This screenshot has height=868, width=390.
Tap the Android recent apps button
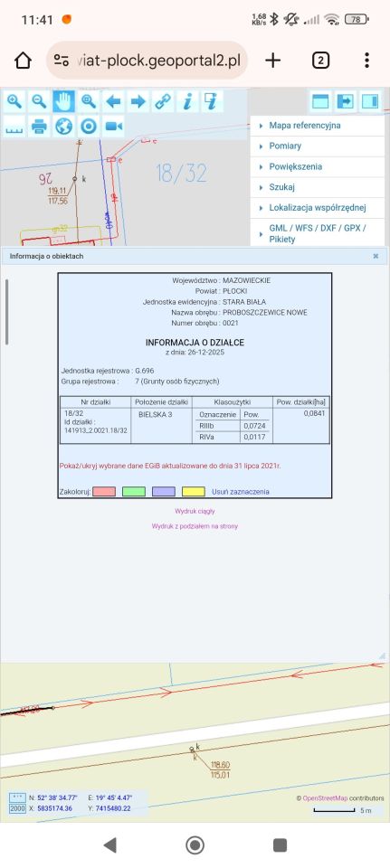pyautogui.click(x=281, y=844)
